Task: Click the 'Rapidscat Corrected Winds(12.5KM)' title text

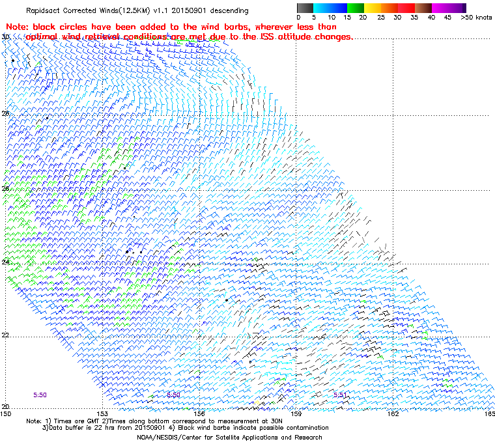Action: click(88, 10)
